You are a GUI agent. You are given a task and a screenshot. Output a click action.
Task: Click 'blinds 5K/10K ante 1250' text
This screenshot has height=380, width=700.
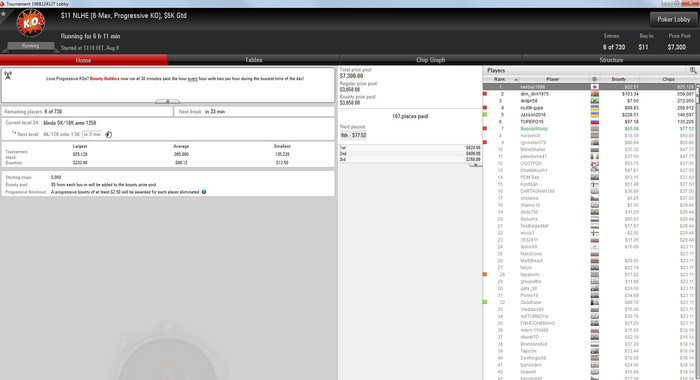pos(70,123)
